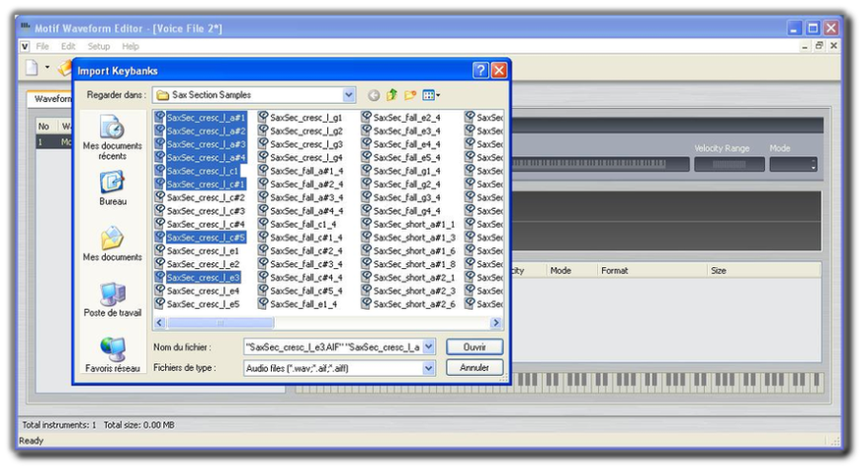The height and width of the screenshot is (474, 868).
Task: Click the file name input field
Action: point(333,347)
